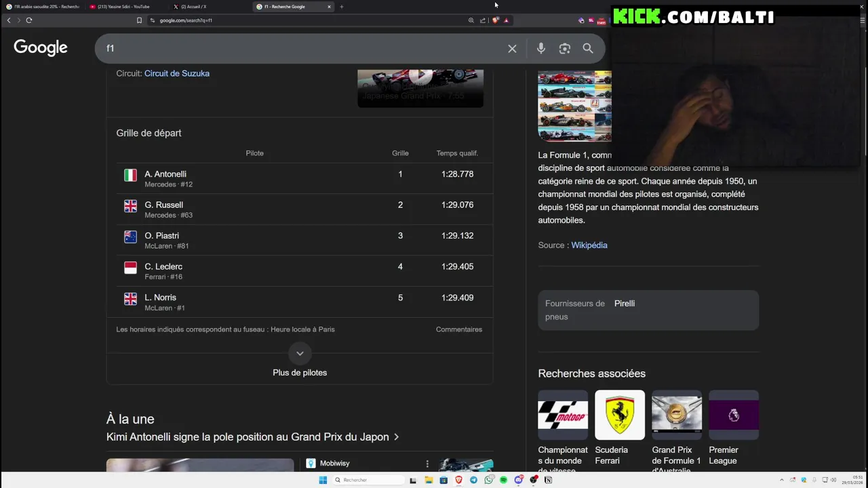Open Brave Rewards triangle icon
868x488 pixels.
[506, 20]
